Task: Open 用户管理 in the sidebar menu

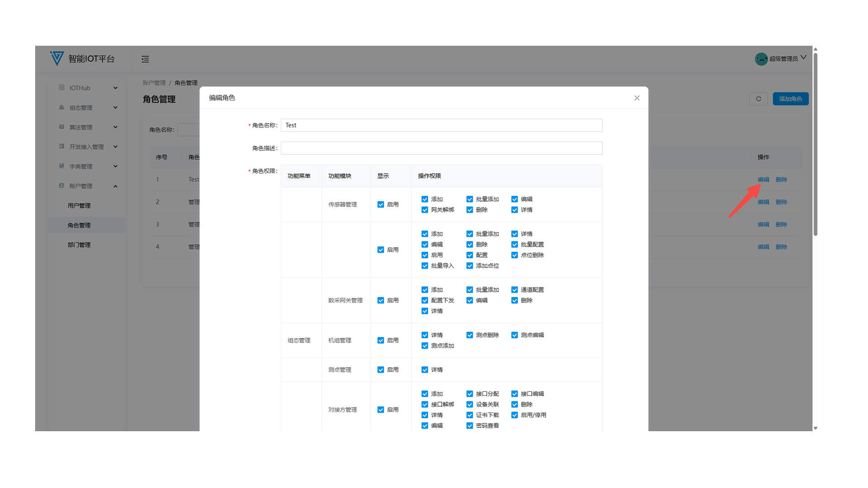Action: point(79,206)
